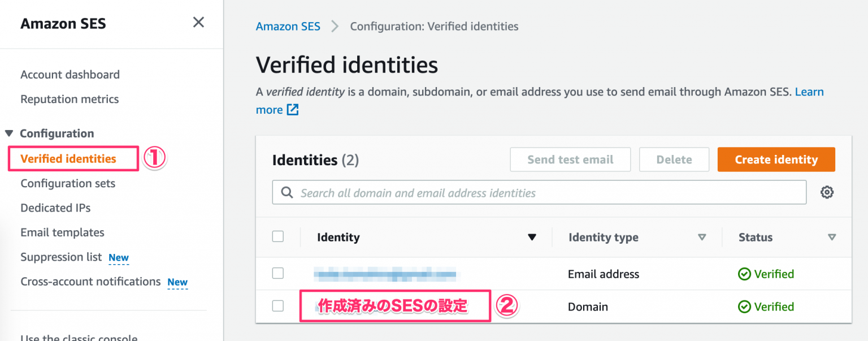Close the Amazon SES navigation panel
Screen dimensions: 868x341
coord(198,23)
